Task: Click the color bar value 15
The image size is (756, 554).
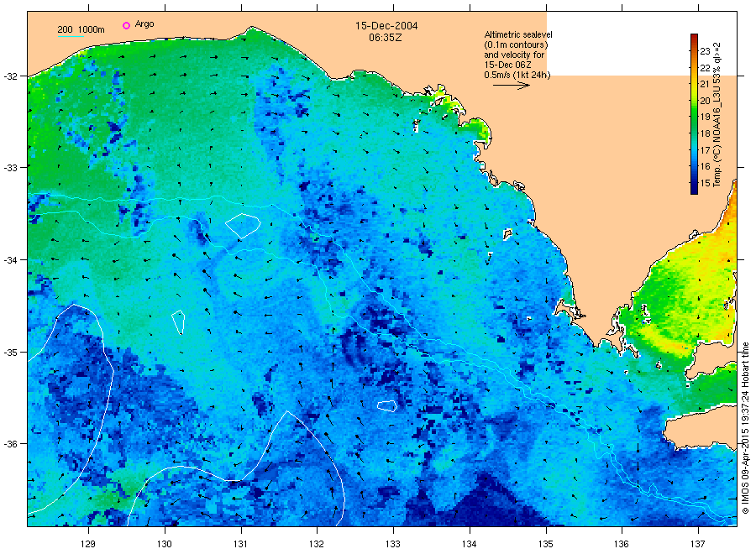Action: 705,183
